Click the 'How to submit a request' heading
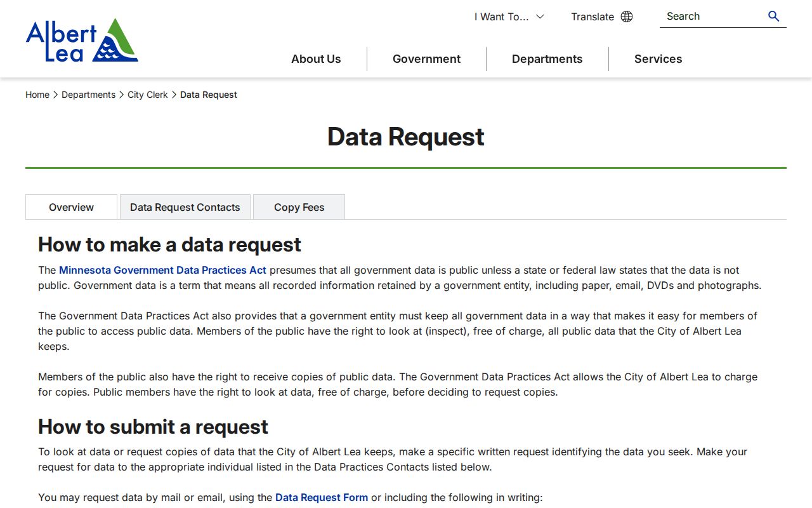This screenshot has height=508, width=812. pyautogui.click(x=153, y=427)
